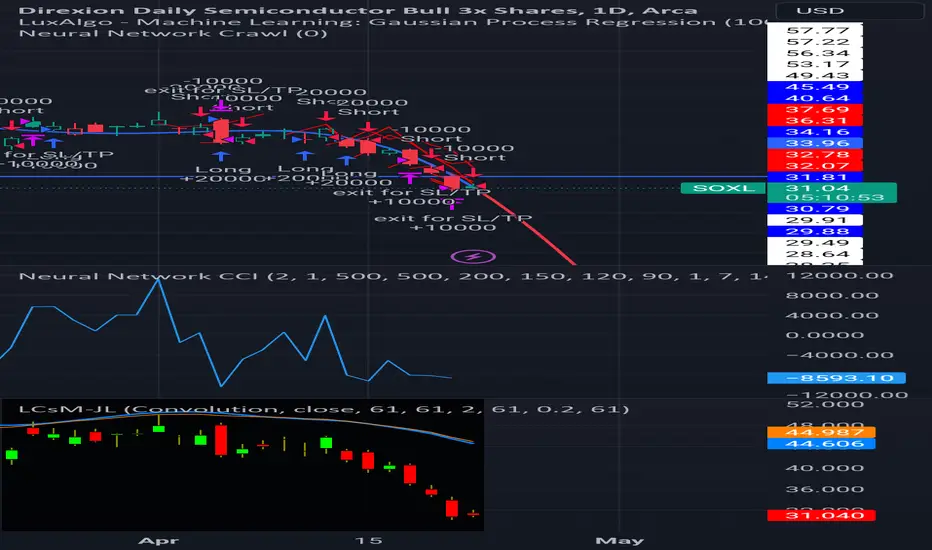Viewport: 932px width, 550px height.
Task: Click the blue 45.49 price label
Action: 817,87
